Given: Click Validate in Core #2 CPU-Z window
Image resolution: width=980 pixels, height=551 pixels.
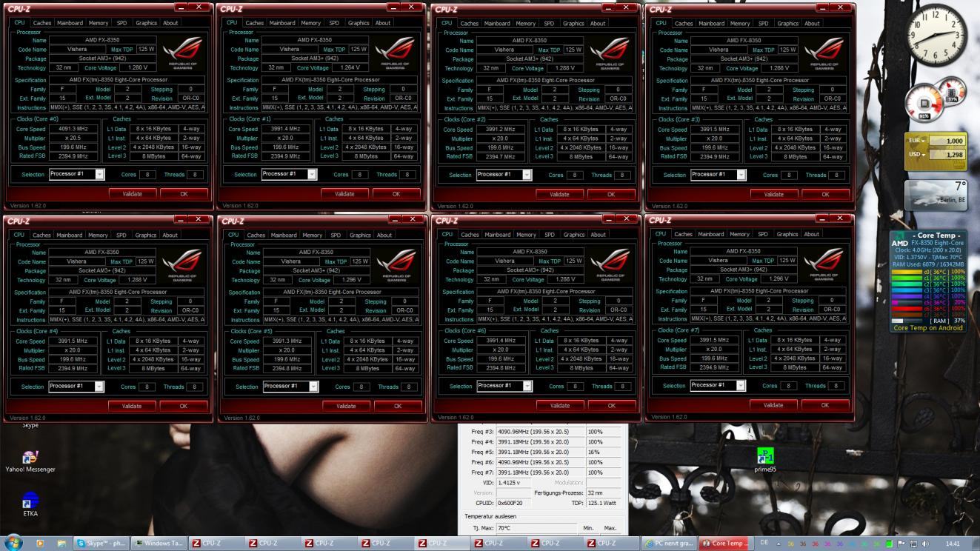Looking at the screenshot, I should pyautogui.click(x=559, y=194).
